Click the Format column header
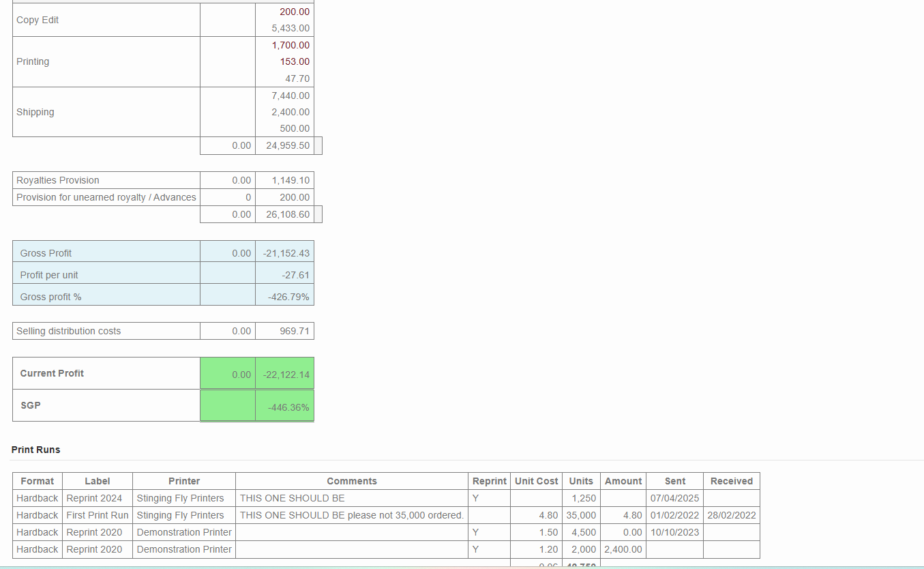924x569 pixels. [x=37, y=481]
